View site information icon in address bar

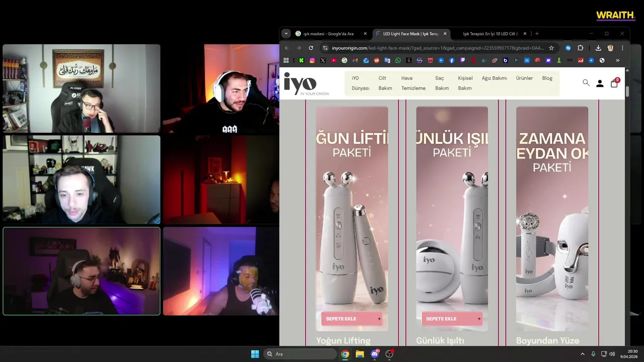point(325,48)
